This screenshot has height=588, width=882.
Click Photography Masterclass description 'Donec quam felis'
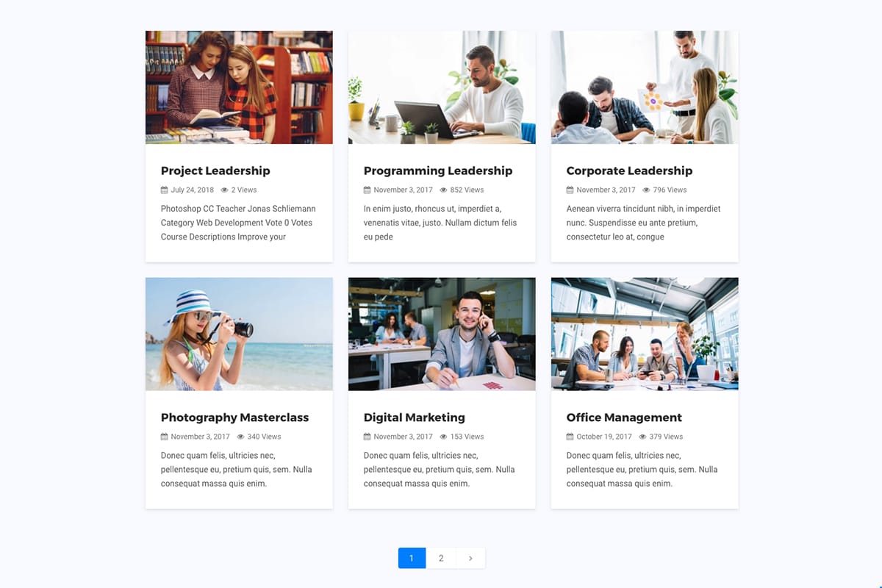coord(237,470)
